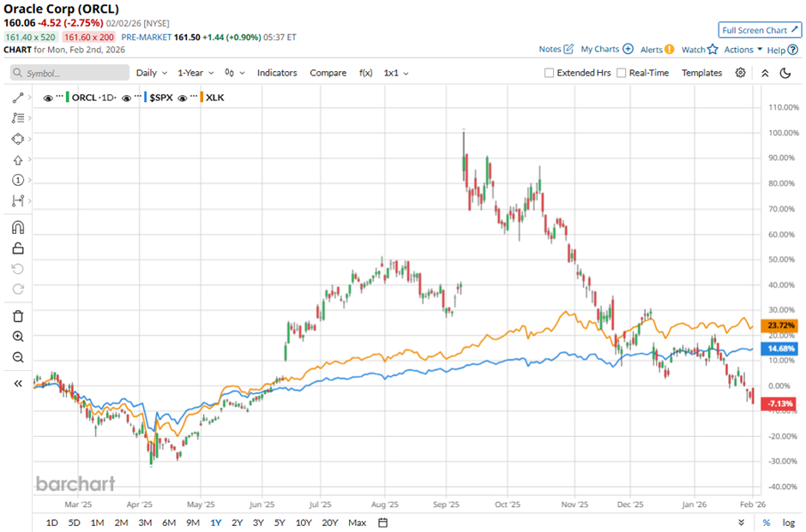Open chart settings gear

pyautogui.click(x=740, y=73)
